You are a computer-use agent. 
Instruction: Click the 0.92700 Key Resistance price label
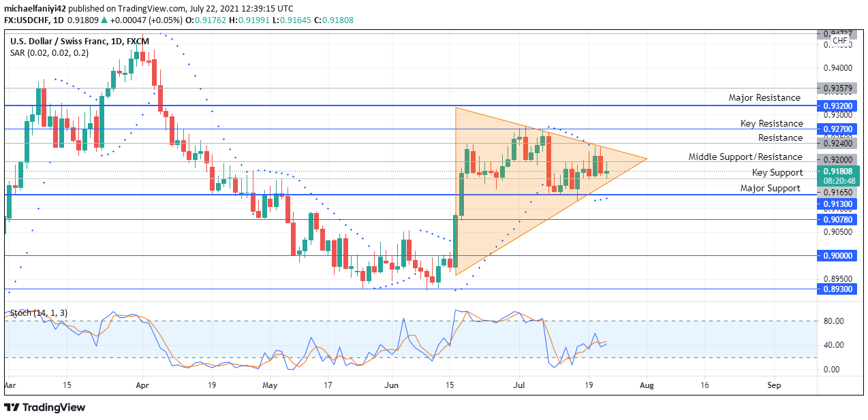click(x=839, y=129)
